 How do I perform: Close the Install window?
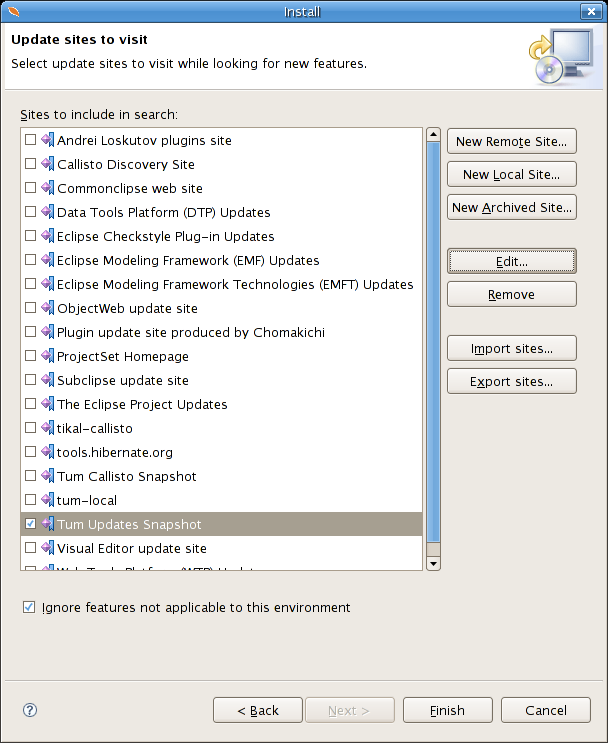pyautogui.click(x=591, y=11)
